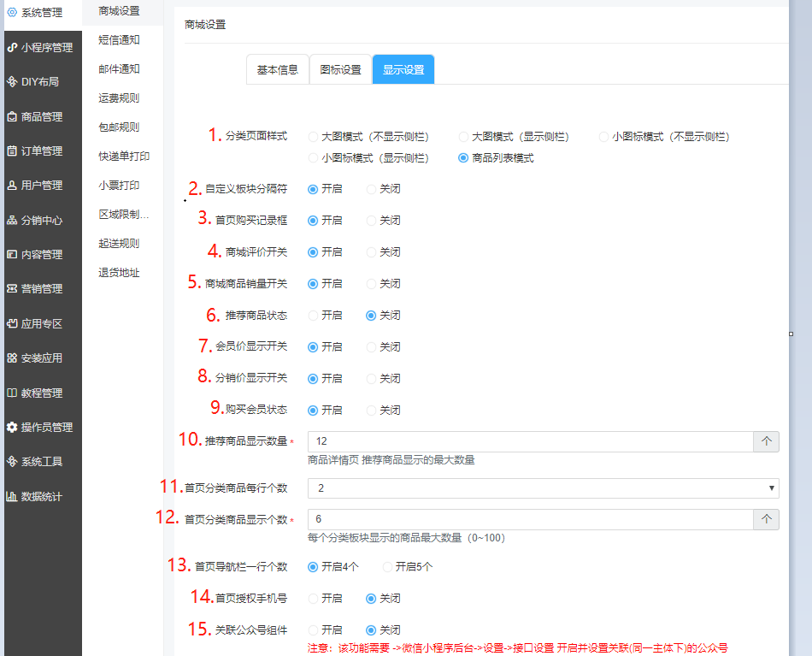Click the stepper arrow for 首页分类商品显示个数
This screenshot has height=656, width=812.
click(766, 520)
